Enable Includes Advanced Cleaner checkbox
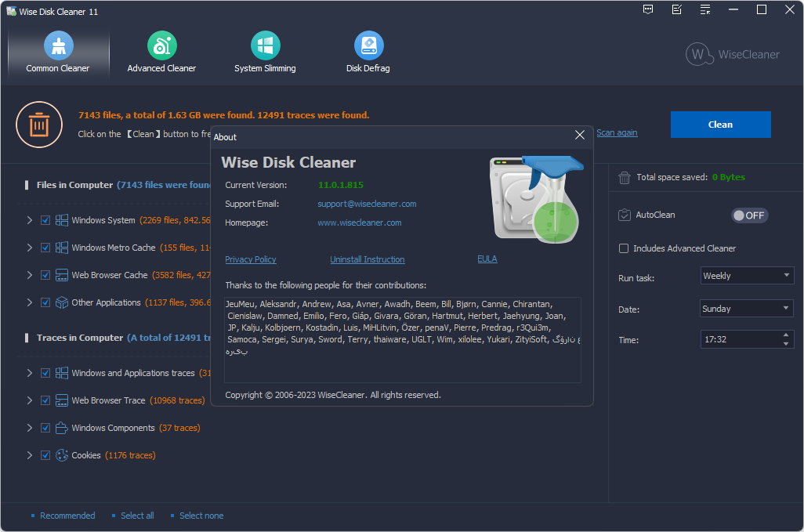 (624, 248)
